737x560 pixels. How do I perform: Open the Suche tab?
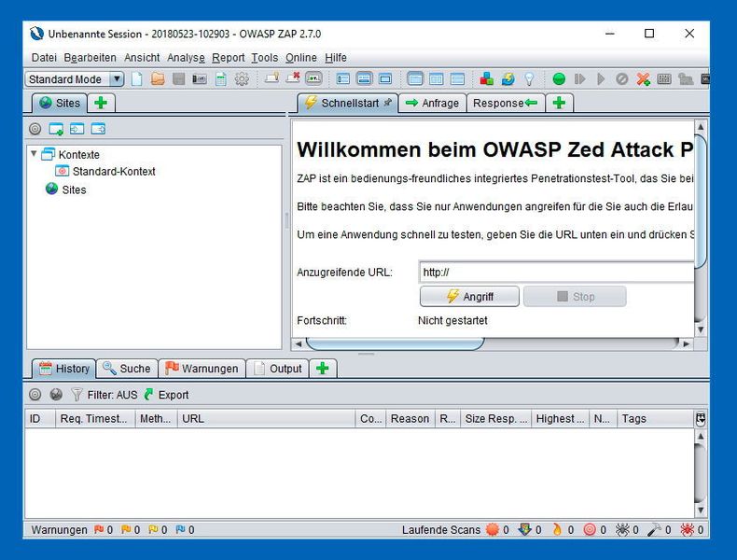coord(127,369)
